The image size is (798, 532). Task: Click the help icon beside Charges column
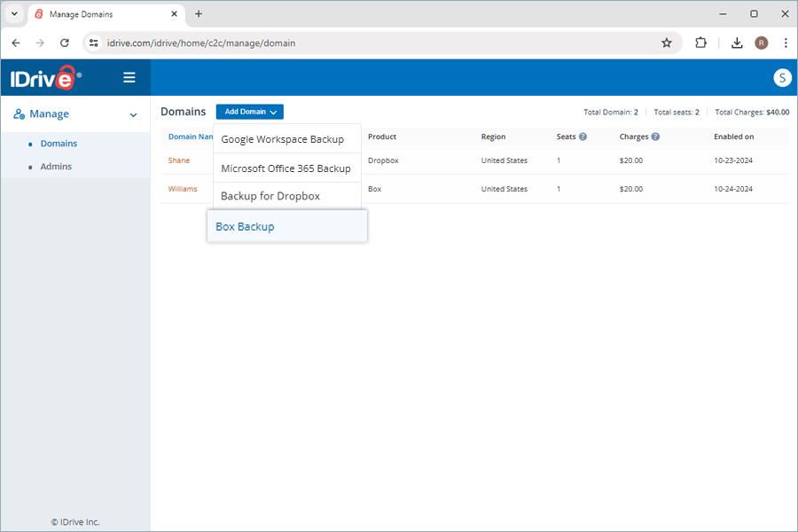click(655, 137)
